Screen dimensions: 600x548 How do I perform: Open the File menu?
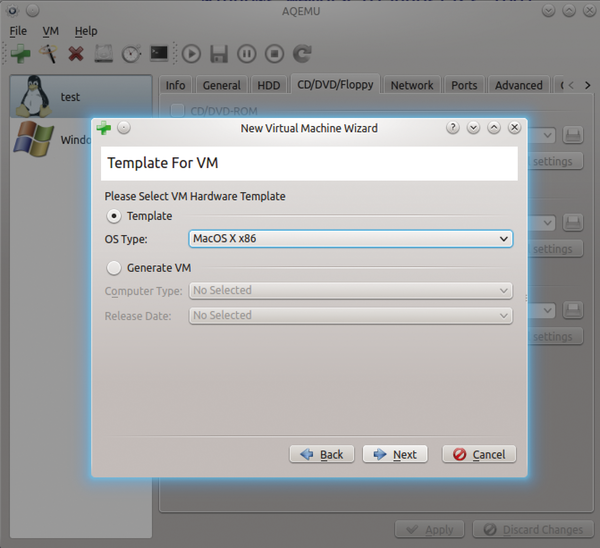(x=18, y=31)
